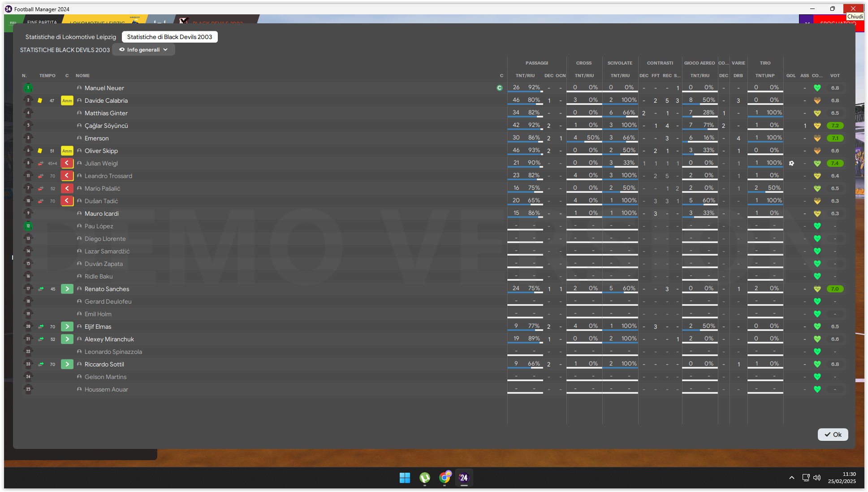868x492 pixels.
Task: Switch to Statistiche di Lokomotive Leipzig tab
Action: coord(70,37)
